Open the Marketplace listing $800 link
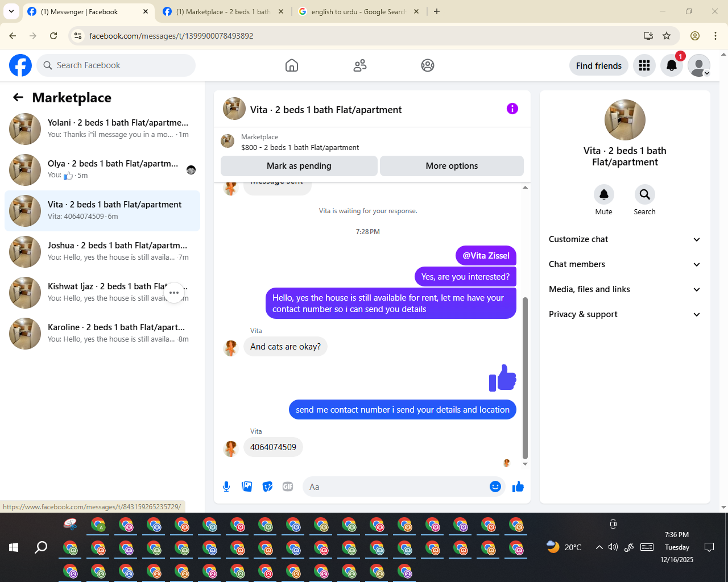Screen dimensions: 728x582 pyautogui.click(x=300, y=147)
